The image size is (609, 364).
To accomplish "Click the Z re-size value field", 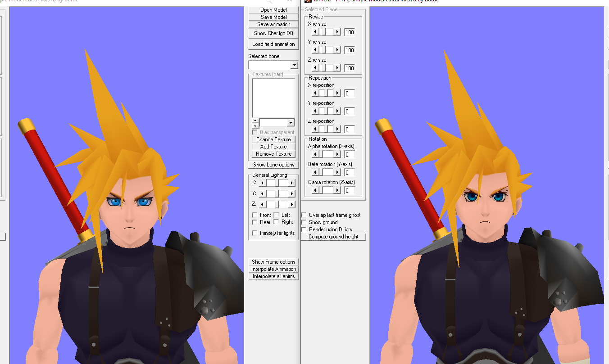I will [350, 68].
